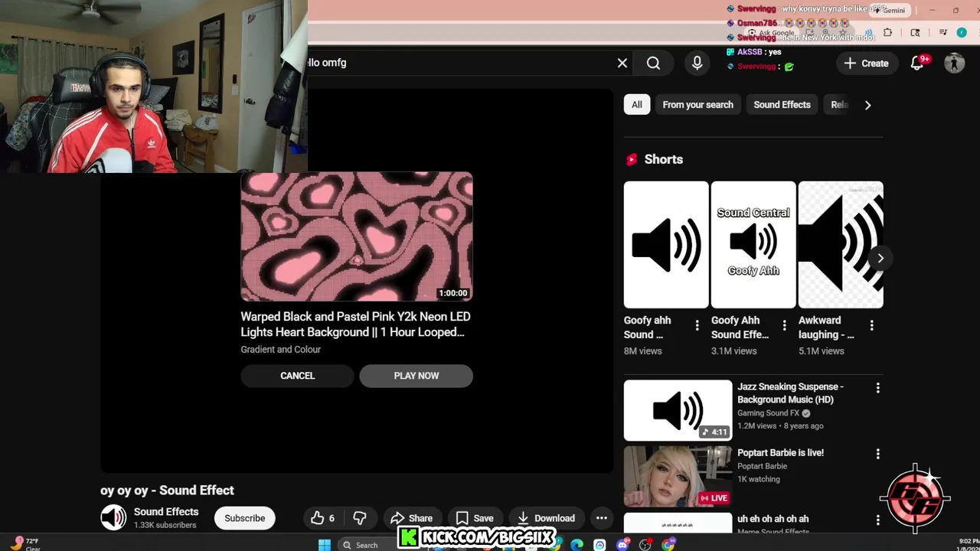Open the first Goofy ahh Sound Short
The width and height of the screenshot is (980, 551).
click(x=666, y=245)
